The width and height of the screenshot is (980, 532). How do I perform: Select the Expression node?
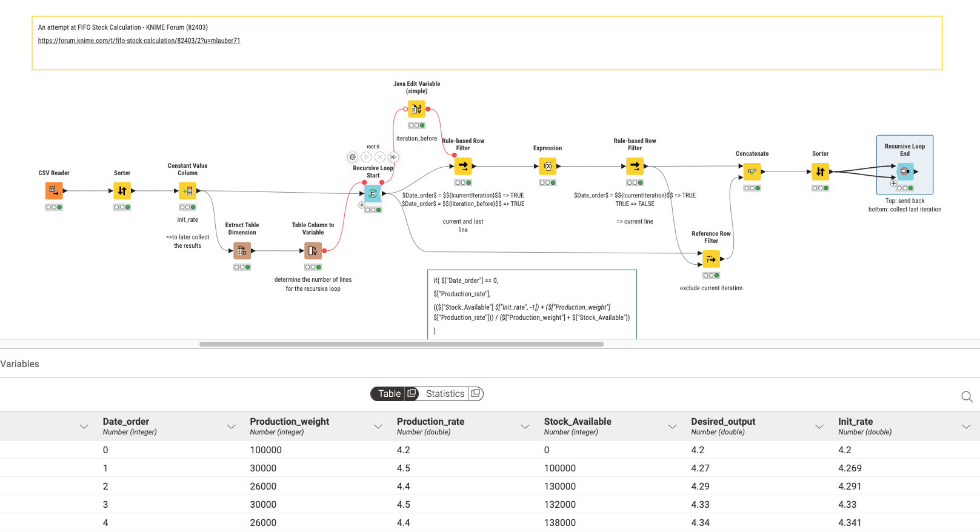tap(547, 166)
